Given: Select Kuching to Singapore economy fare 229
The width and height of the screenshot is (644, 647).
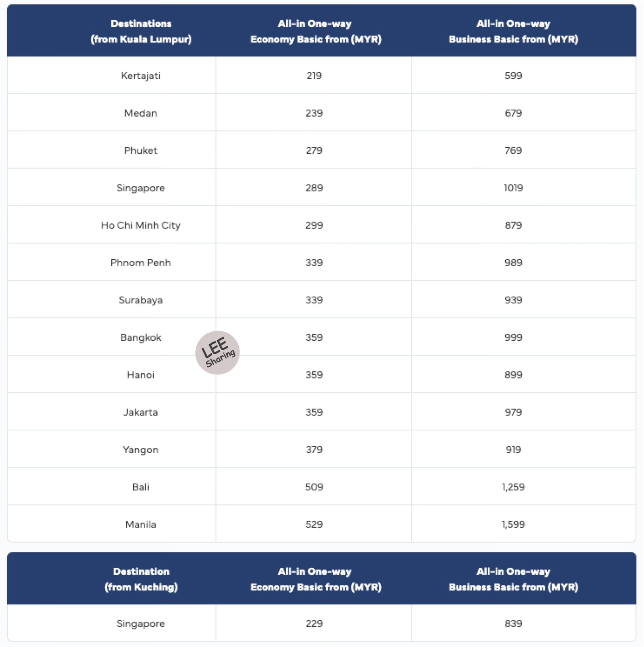Looking at the screenshot, I should coord(314,624).
